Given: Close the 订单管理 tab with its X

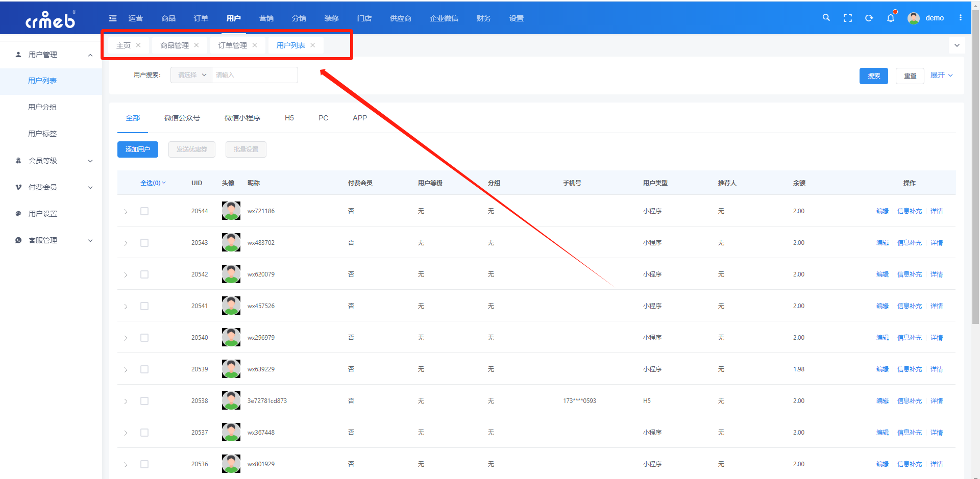Looking at the screenshot, I should pos(255,45).
